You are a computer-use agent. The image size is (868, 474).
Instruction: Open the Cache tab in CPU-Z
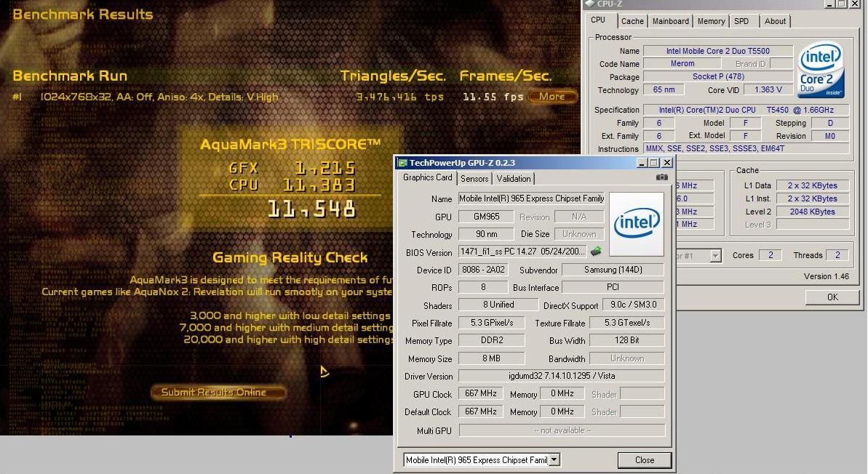[x=632, y=21]
